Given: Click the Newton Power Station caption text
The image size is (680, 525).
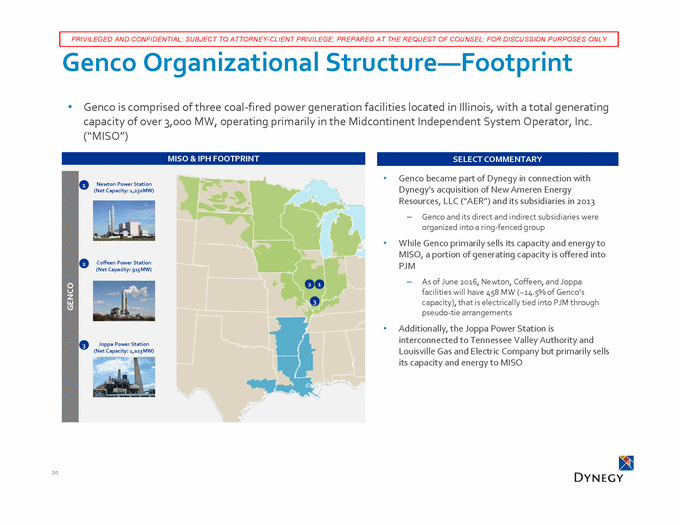Looking at the screenshot, I should click(124, 186).
